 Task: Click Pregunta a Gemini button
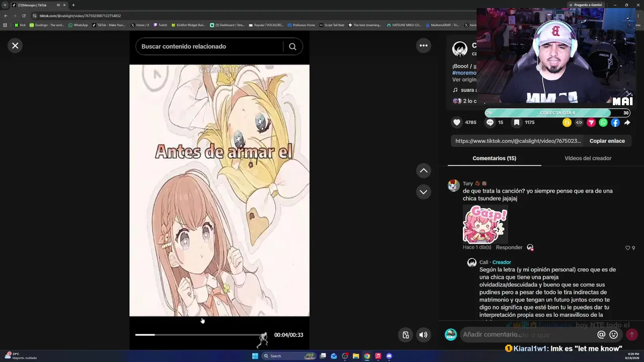coord(585,5)
